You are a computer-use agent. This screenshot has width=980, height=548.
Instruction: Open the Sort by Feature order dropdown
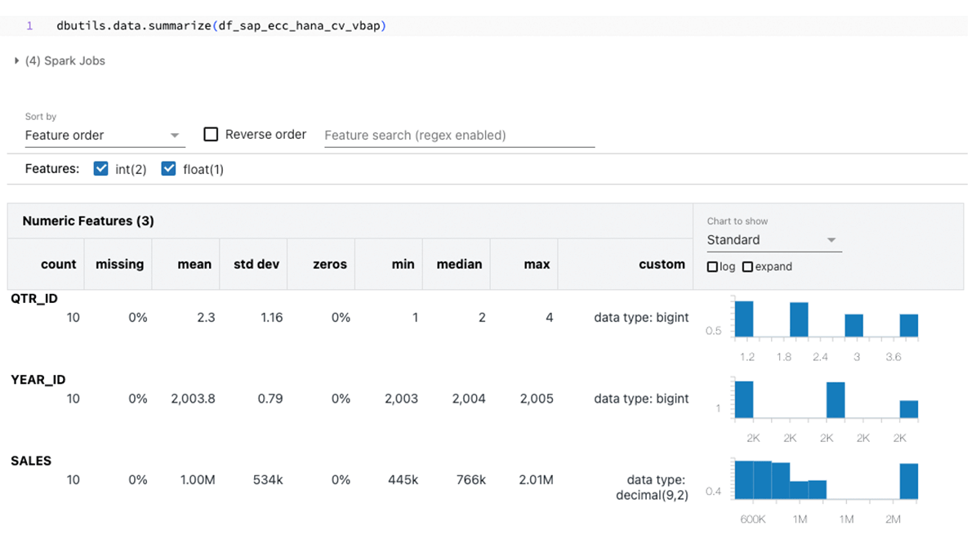104,136
